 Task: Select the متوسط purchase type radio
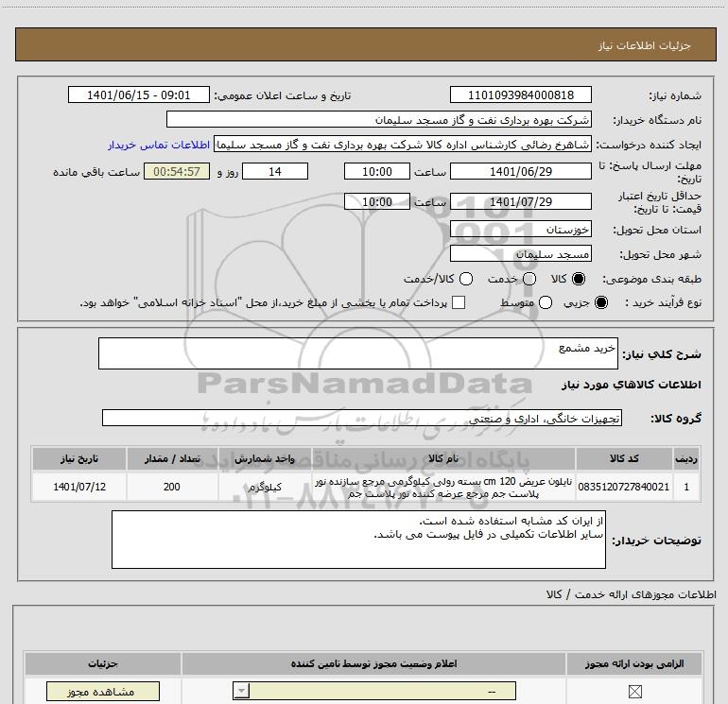click(x=546, y=302)
